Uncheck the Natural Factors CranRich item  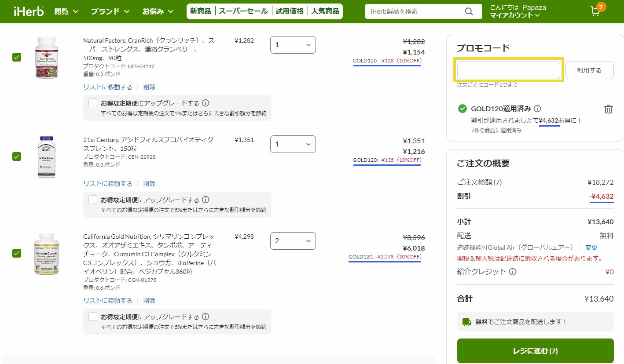coord(17,57)
